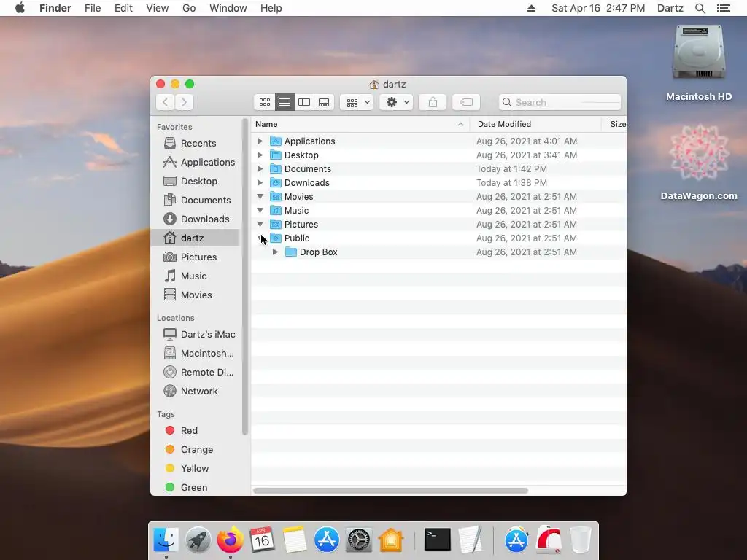Open the Window menu
This screenshot has height=560, width=747.
[228, 8]
